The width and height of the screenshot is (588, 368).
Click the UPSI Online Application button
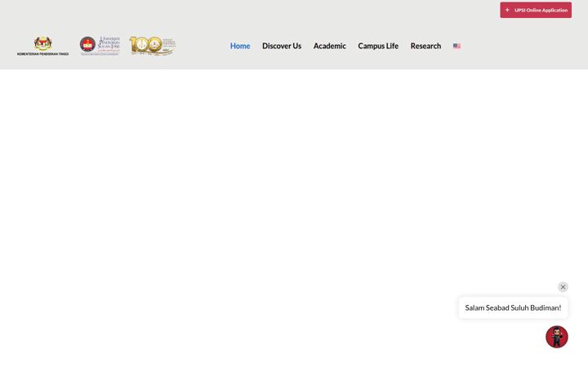(x=536, y=10)
